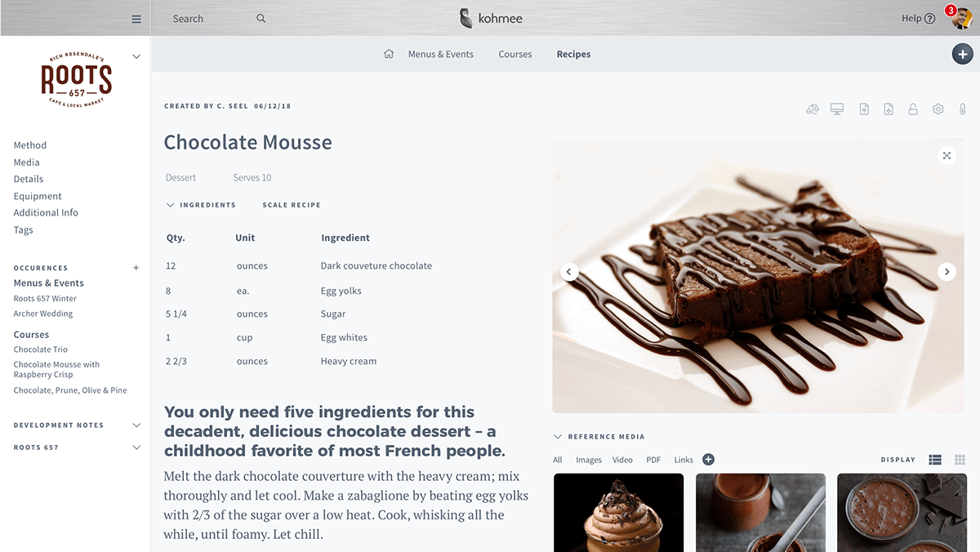
Task: Open Help with the question mark
Action: 929,19
